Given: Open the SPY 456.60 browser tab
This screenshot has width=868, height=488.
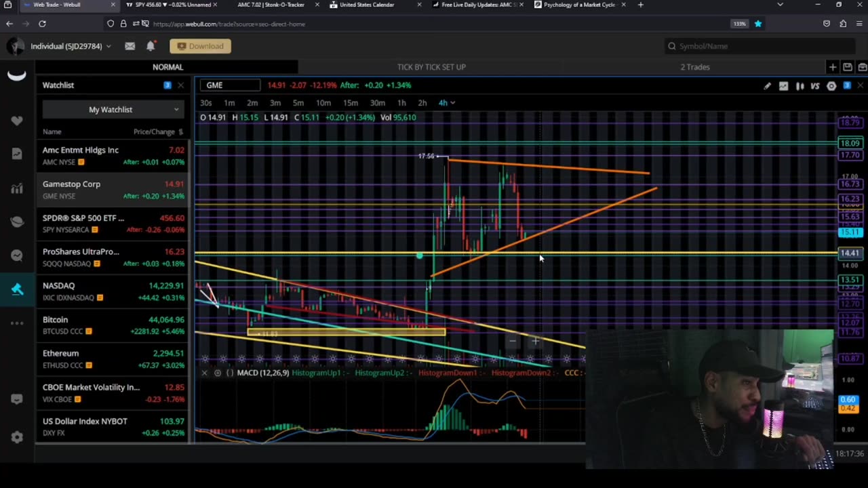Looking at the screenshot, I should coord(173,5).
